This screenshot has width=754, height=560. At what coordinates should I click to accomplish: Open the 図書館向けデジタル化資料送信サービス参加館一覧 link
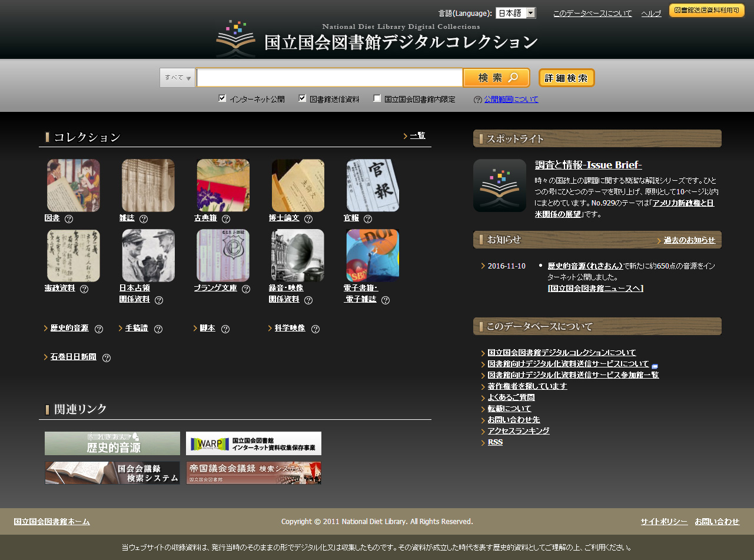tap(573, 375)
